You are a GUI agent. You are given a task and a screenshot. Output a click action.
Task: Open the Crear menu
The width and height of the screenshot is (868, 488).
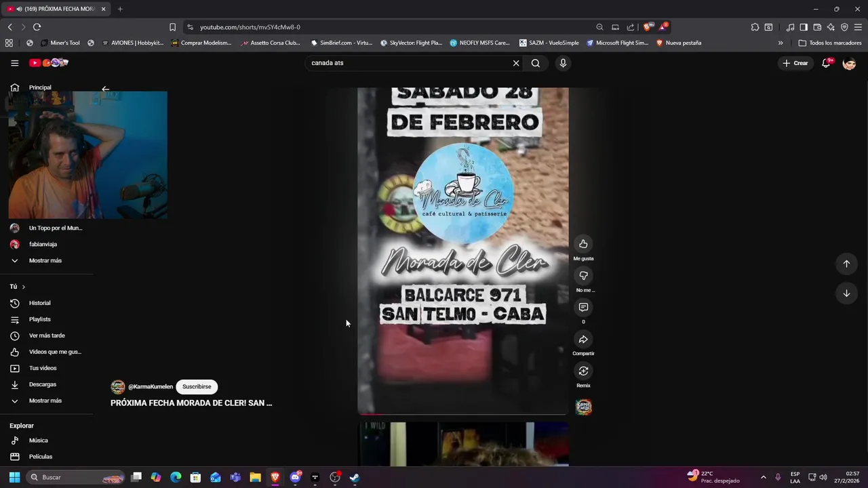[x=795, y=63]
